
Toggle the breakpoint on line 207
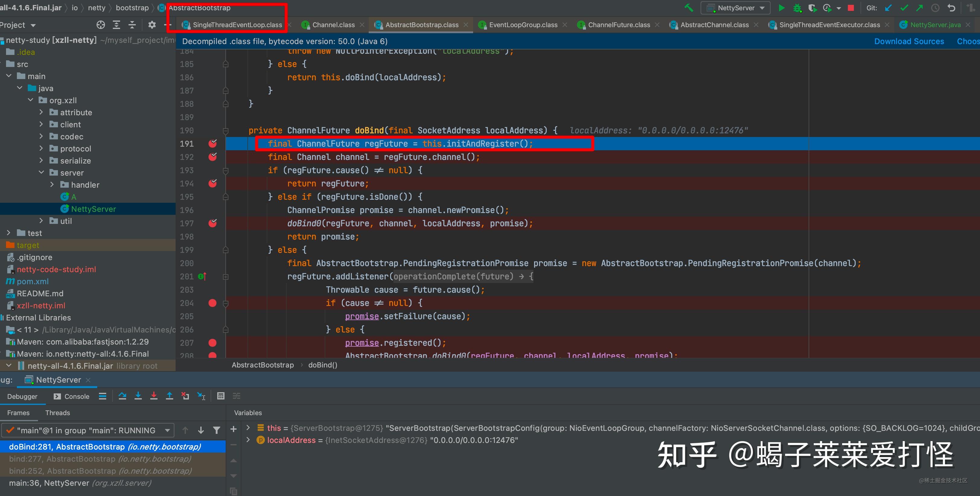coord(213,342)
